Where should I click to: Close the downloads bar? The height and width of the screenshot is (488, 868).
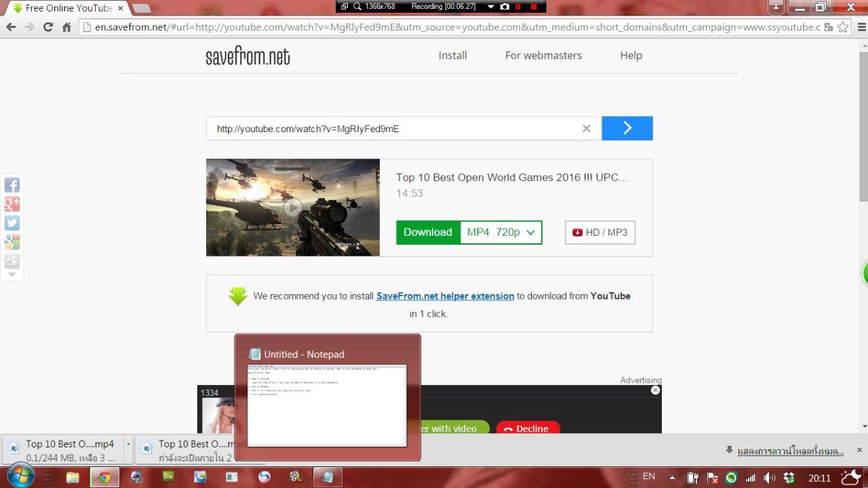859,450
